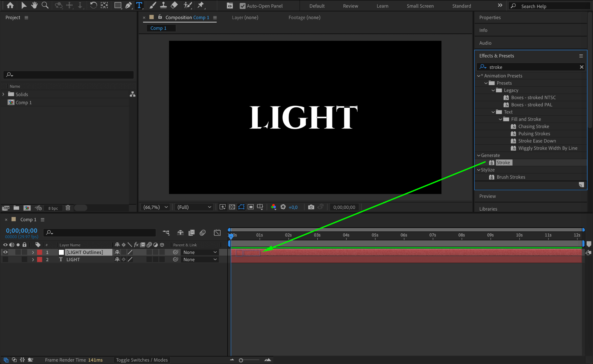
Task: Select the Puppet Pin tool
Action: point(201,5)
